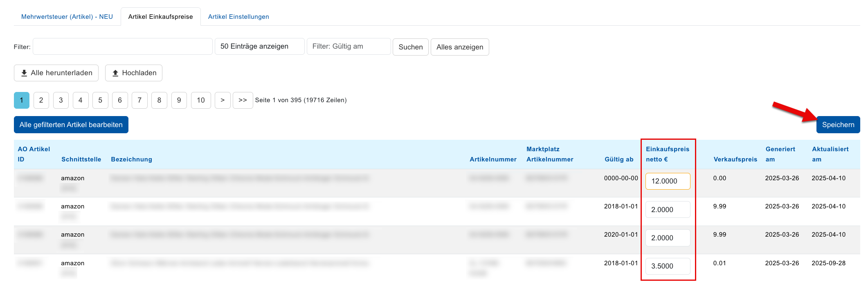Go to page 6
Viewport: 868px width, 282px height.
[x=120, y=100]
